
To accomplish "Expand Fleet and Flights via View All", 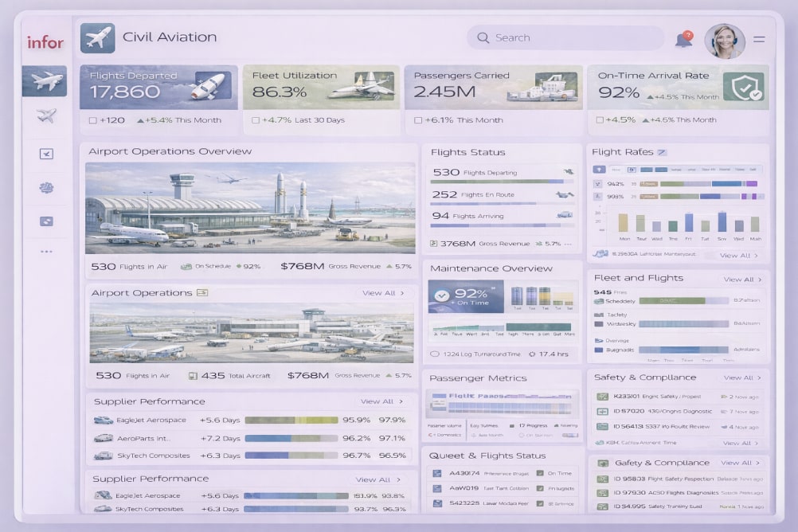I will click(742, 280).
